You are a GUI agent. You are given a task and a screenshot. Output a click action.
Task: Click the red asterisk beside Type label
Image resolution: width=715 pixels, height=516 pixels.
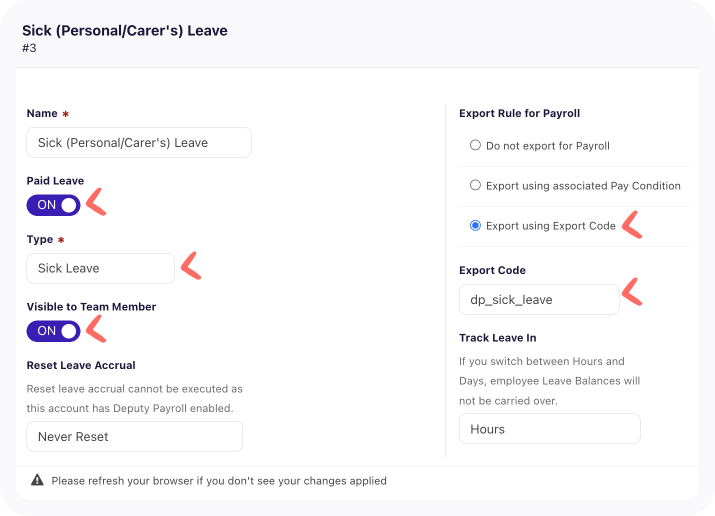(x=61, y=240)
